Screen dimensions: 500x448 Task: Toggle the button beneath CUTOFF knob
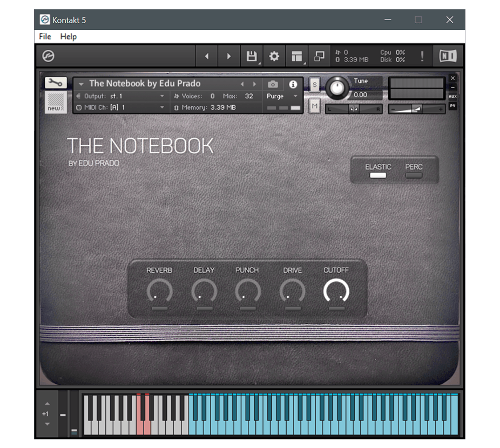pos(337,309)
